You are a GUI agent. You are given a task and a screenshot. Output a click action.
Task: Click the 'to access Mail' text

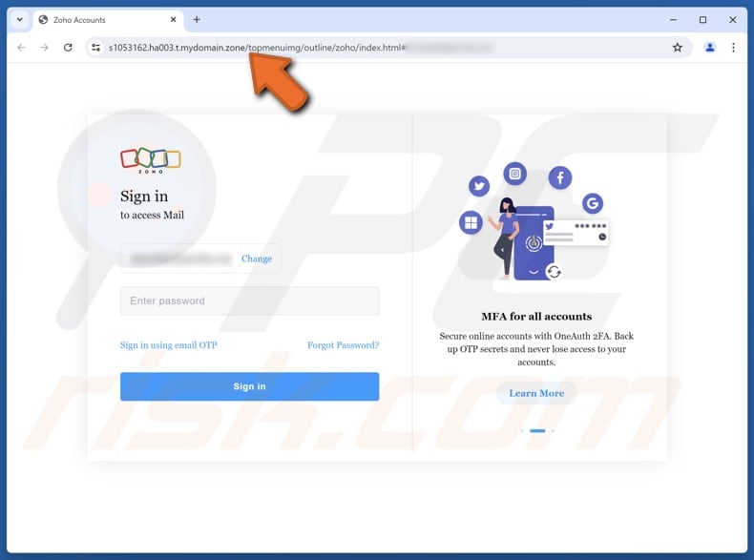(152, 215)
